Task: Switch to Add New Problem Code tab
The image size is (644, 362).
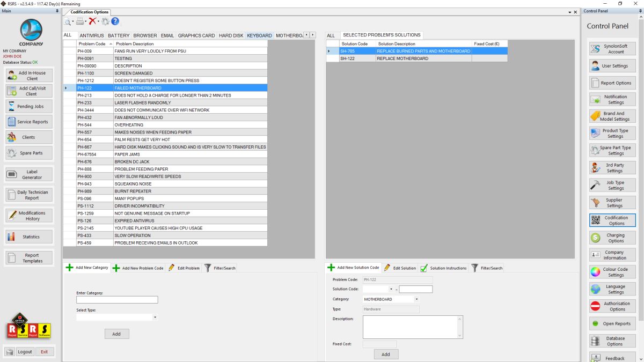Action: click(138, 268)
